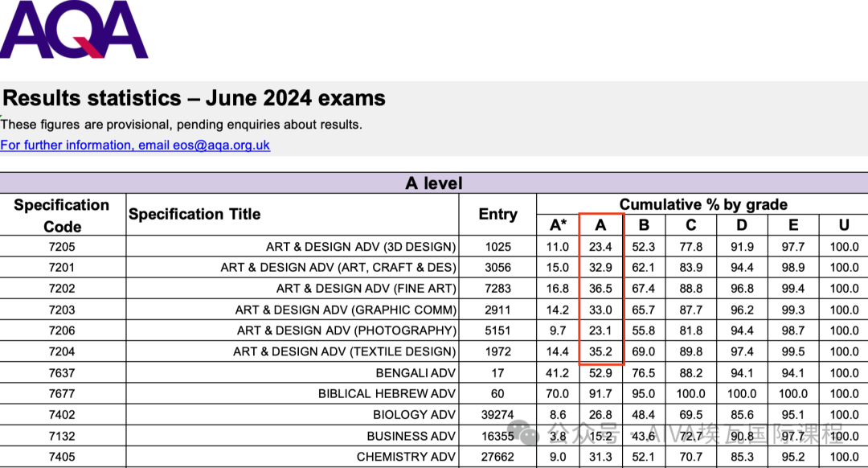Screen dimensions: 868x468
Task: Click the BENGALI ADV row title
Action: pos(416,373)
